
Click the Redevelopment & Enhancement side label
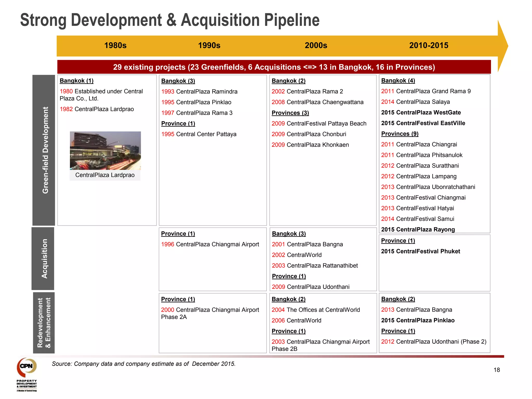click(x=44, y=323)
